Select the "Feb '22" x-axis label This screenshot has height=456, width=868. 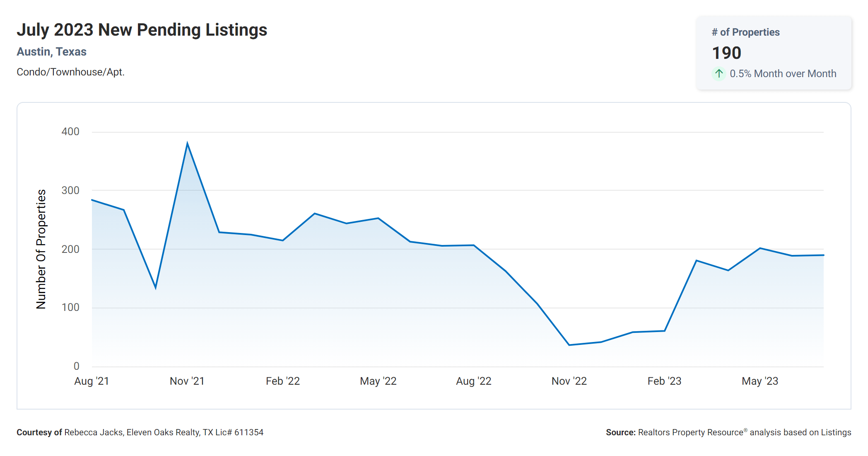tap(283, 381)
